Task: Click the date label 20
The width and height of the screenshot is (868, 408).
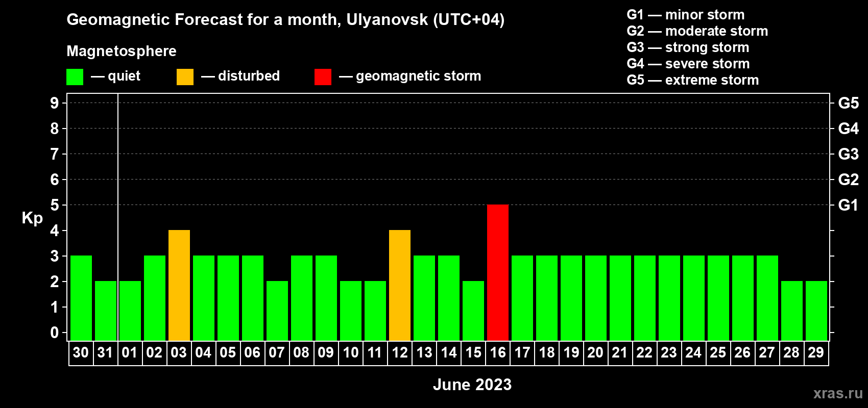Action: point(595,352)
